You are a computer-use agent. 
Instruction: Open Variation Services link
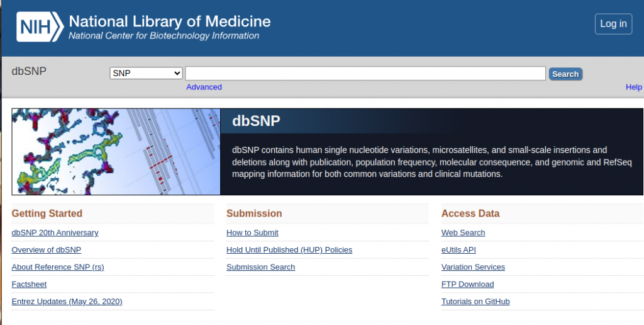[x=473, y=268]
